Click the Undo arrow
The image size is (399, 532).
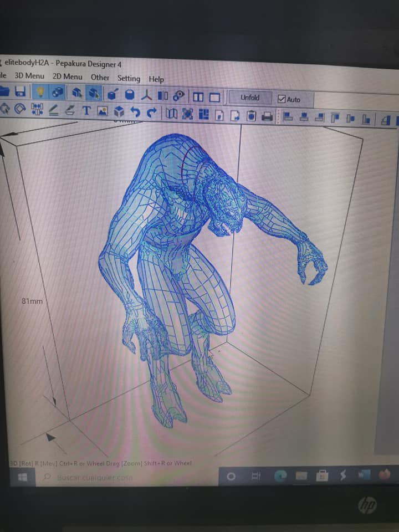135,112
